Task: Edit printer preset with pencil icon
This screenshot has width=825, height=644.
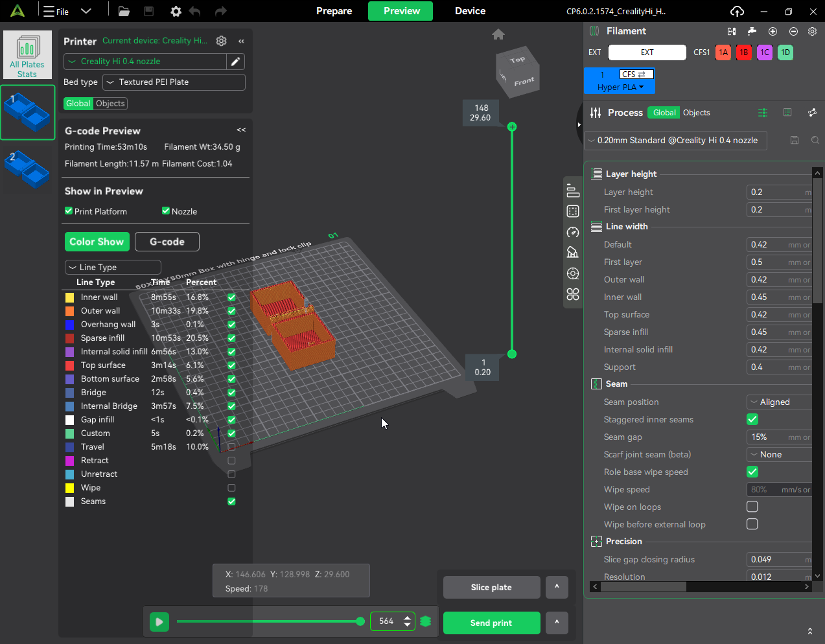Action: point(235,62)
